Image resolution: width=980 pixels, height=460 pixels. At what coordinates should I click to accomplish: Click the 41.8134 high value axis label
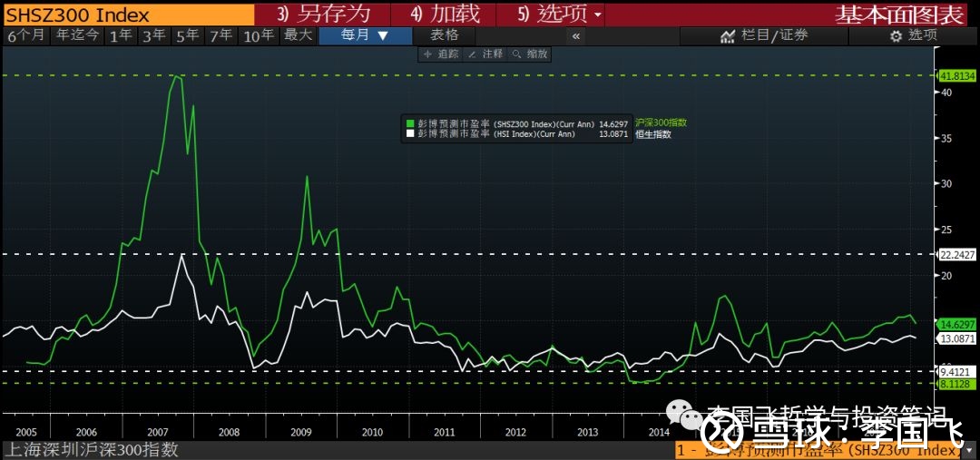[x=958, y=75]
